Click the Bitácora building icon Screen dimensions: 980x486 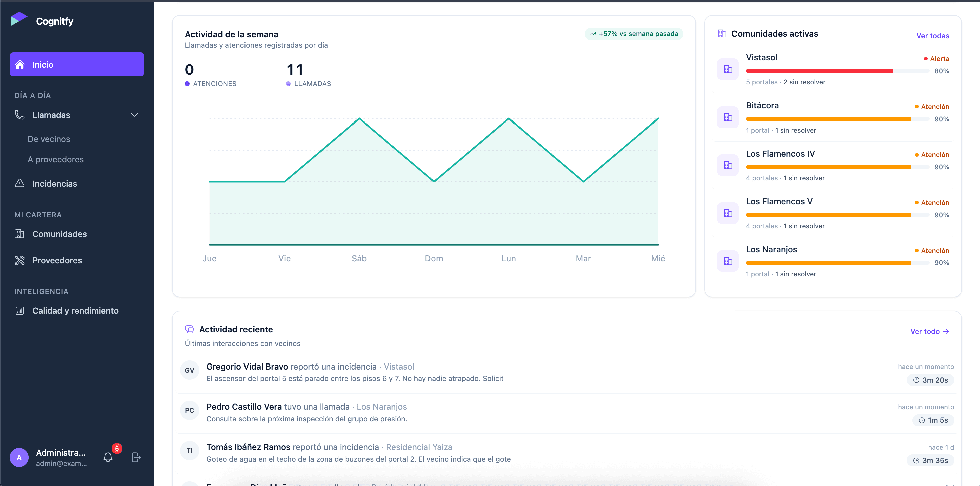click(x=727, y=117)
